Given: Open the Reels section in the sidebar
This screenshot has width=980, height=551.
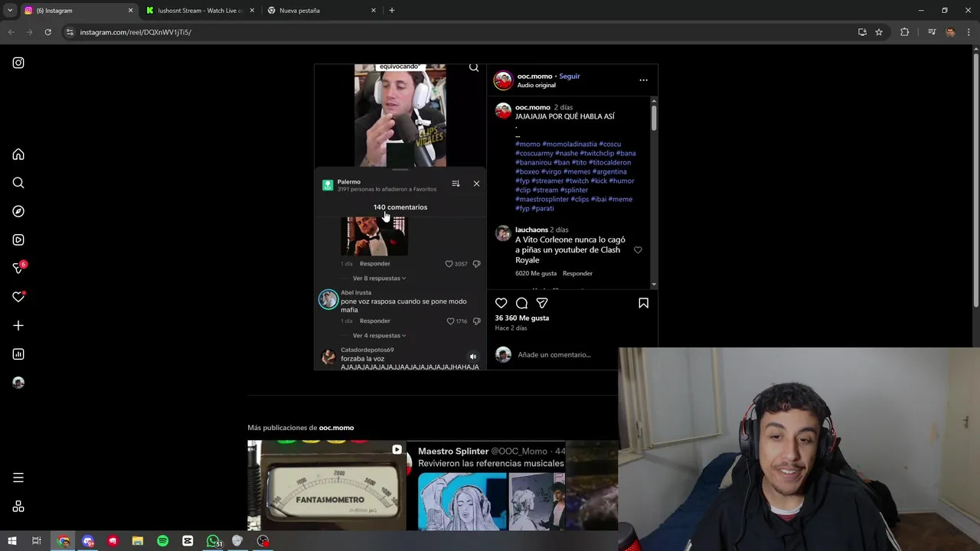Looking at the screenshot, I should (x=18, y=240).
